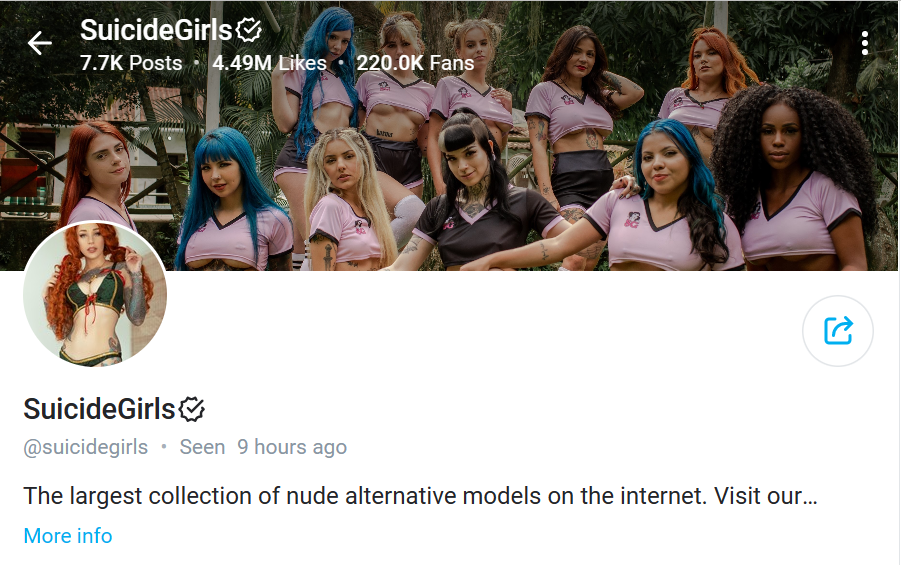
Task: Click the Seen status label
Action: [x=202, y=447]
